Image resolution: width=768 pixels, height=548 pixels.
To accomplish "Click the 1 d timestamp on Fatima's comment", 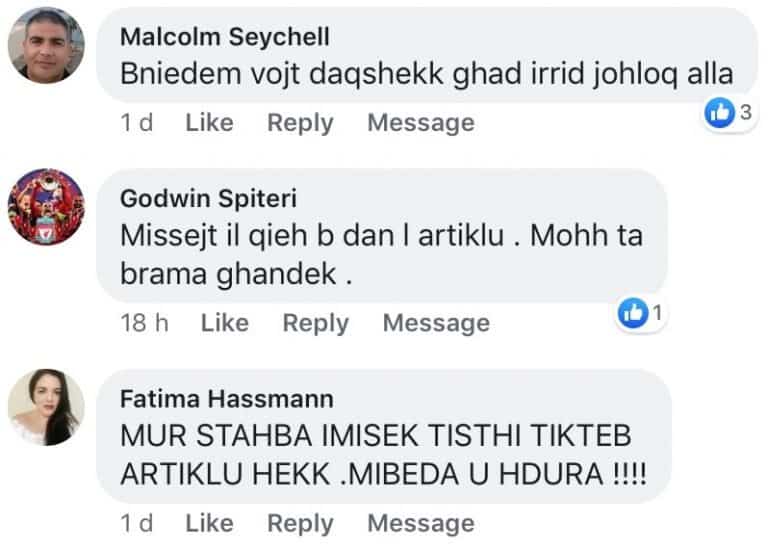I will click(135, 523).
